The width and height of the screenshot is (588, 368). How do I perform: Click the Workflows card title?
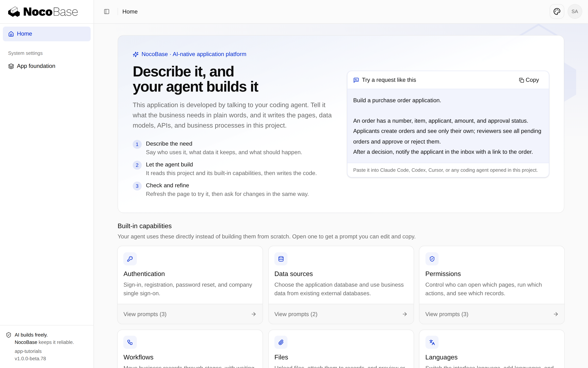tap(138, 357)
